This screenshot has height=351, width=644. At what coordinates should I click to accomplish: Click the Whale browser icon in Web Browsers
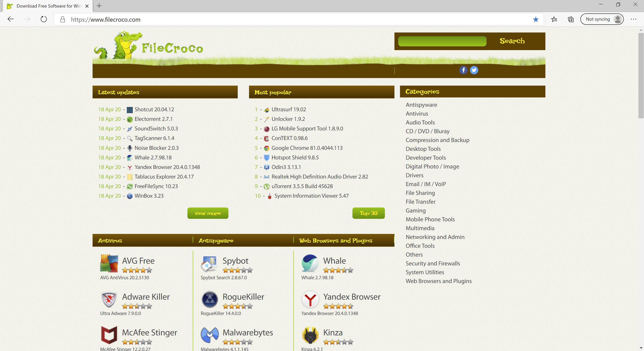310,263
